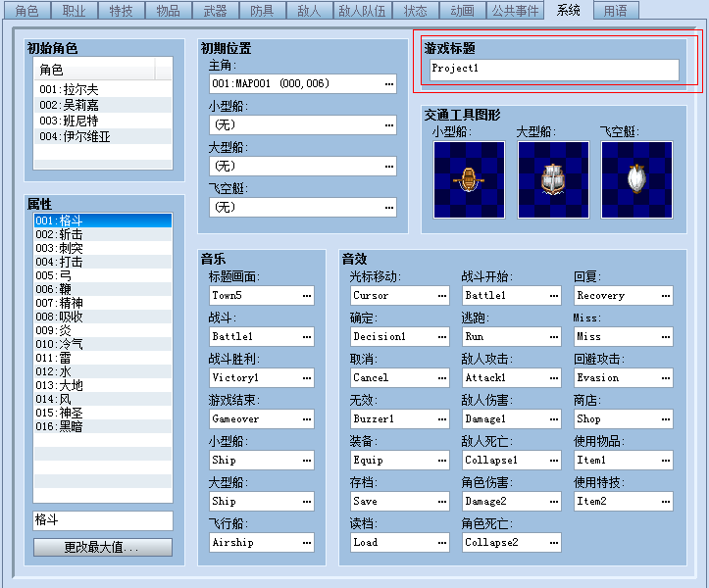Browse sound for 角色死亡 Collapse2
This screenshot has height=588, width=709.
(x=553, y=542)
